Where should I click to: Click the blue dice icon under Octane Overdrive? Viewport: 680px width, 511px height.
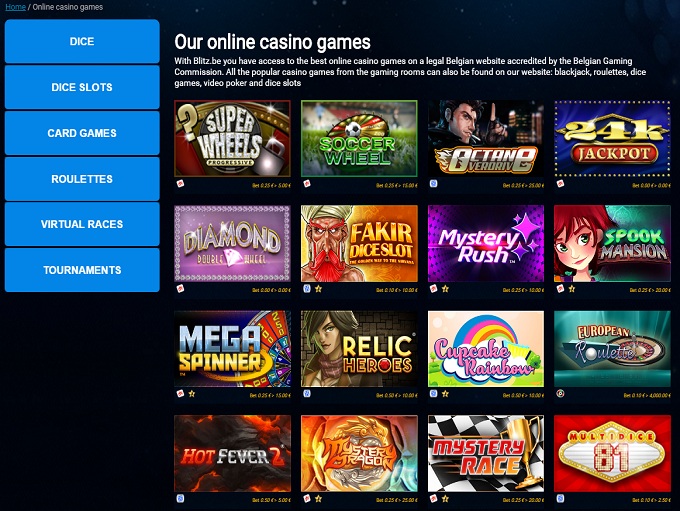433,183
